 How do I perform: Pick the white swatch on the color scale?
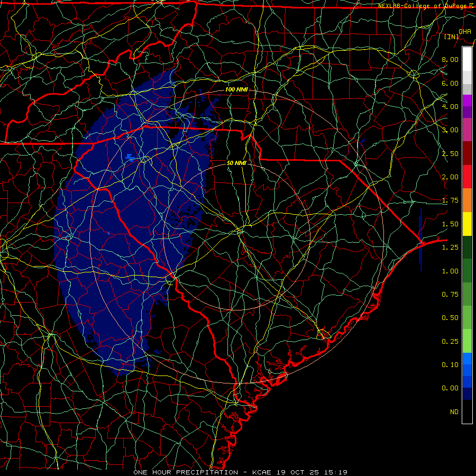(x=467, y=59)
